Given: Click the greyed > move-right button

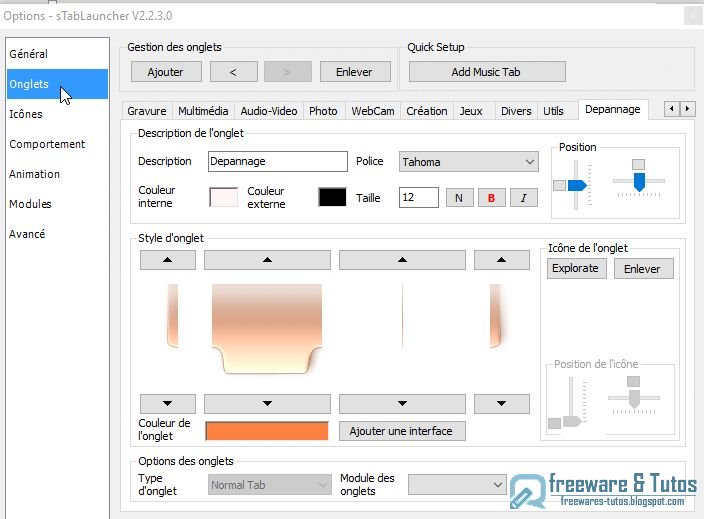Looking at the screenshot, I should pyautogui.click(x=288, y=72).
